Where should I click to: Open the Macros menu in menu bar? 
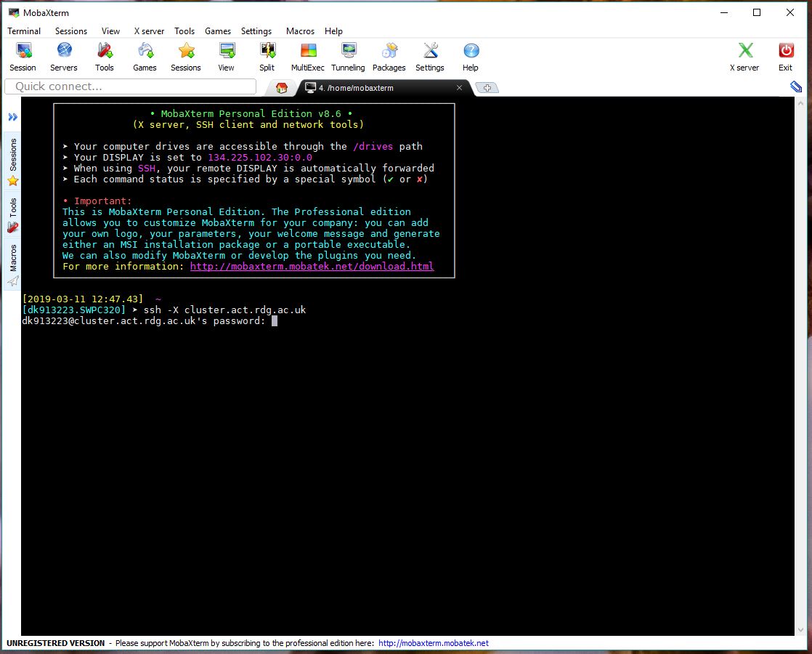pos(300,31)
